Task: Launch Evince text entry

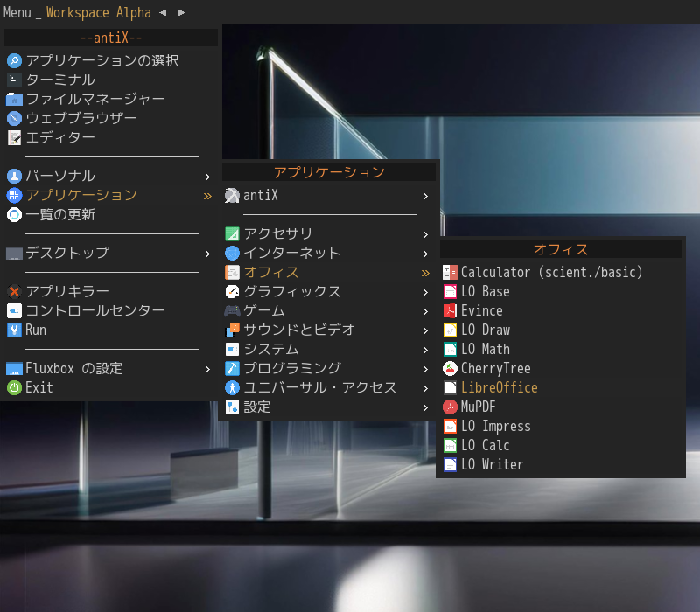Action: [x=482, y=311]
